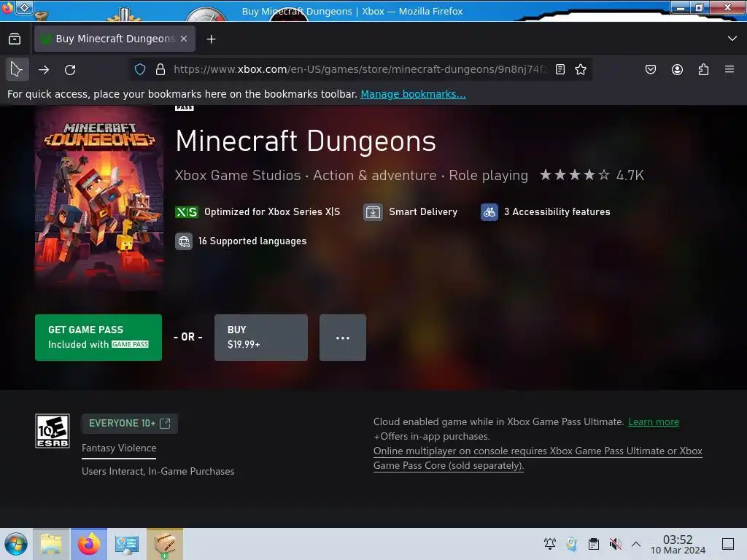Viewport: 747px width, 560px height.
Task: Click the 16 Supported languages globe icon
Action: [184, 241]
